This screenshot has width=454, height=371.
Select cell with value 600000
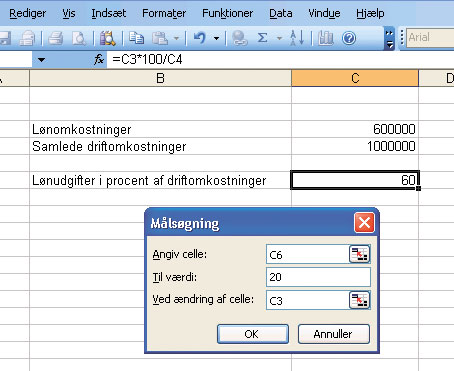[x=355, y=129]
